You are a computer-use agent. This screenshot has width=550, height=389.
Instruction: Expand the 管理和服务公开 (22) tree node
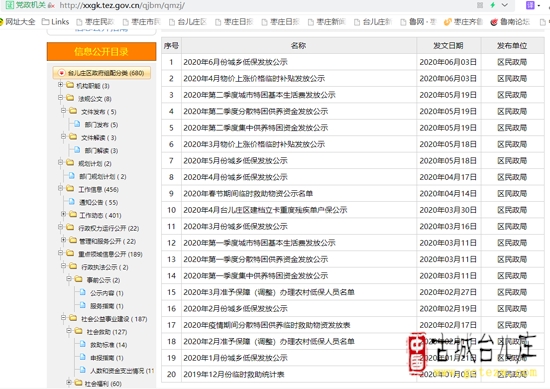[63, 240]
